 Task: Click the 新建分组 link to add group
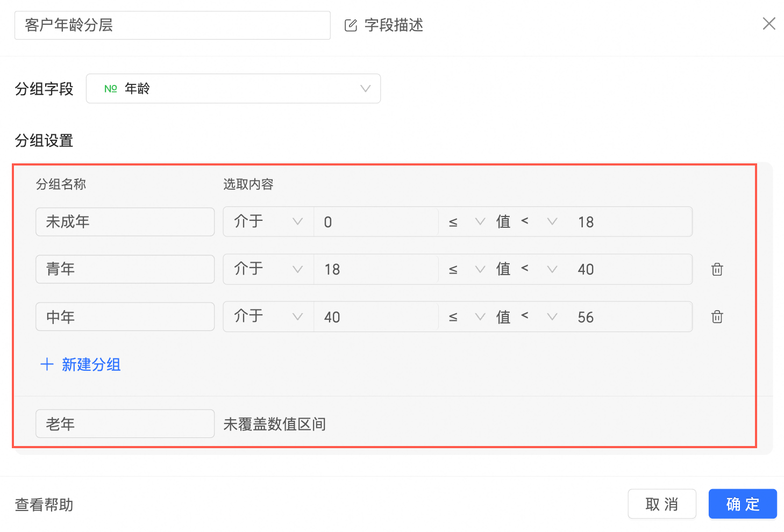click(91, 364)
